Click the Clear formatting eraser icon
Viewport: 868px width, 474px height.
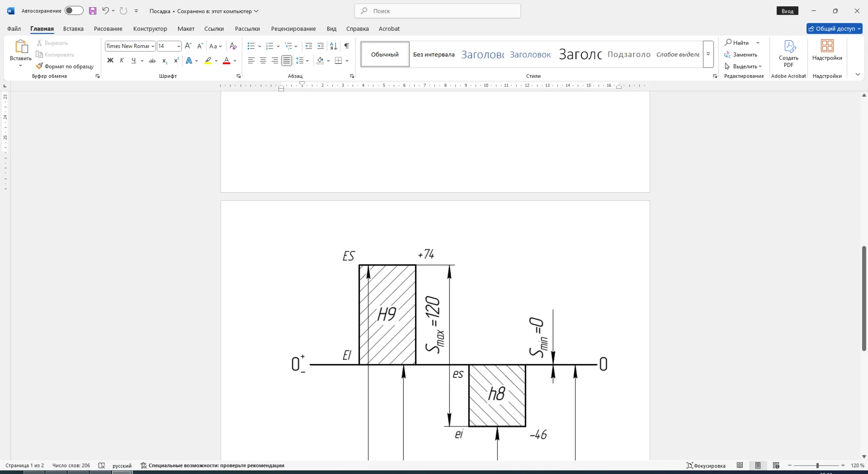233,46
